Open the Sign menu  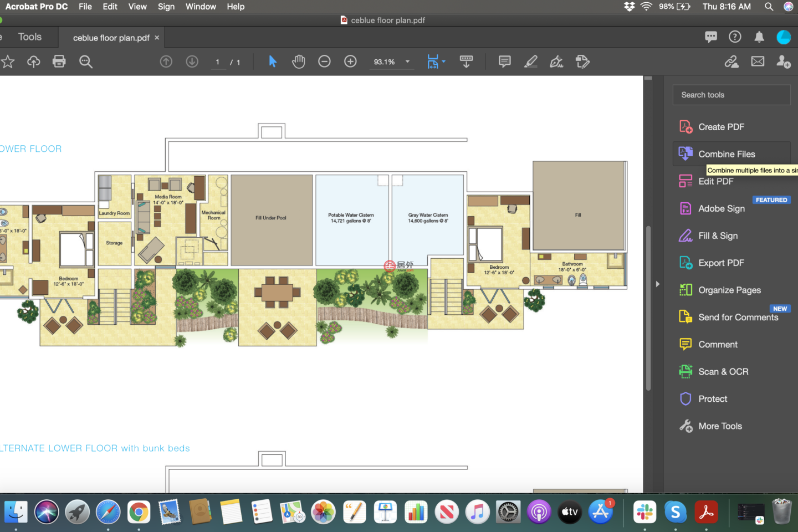166,7
